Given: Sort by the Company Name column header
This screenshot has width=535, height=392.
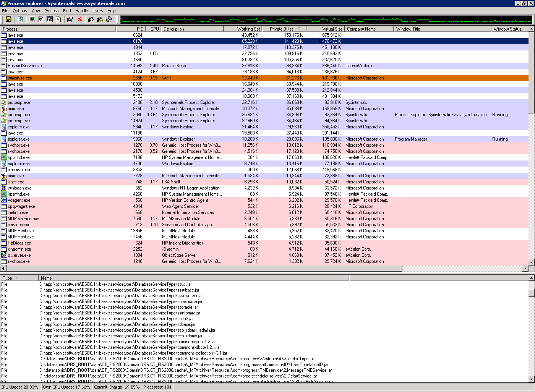Looking at the screenshot, I should 369,29.
